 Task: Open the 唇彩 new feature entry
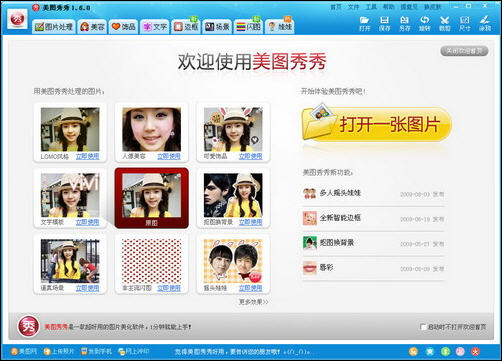tap(373, 268)
